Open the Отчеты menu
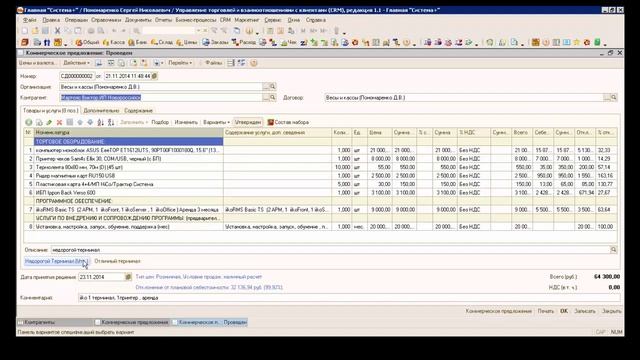 pyautogui.click(x=163, y=20)
